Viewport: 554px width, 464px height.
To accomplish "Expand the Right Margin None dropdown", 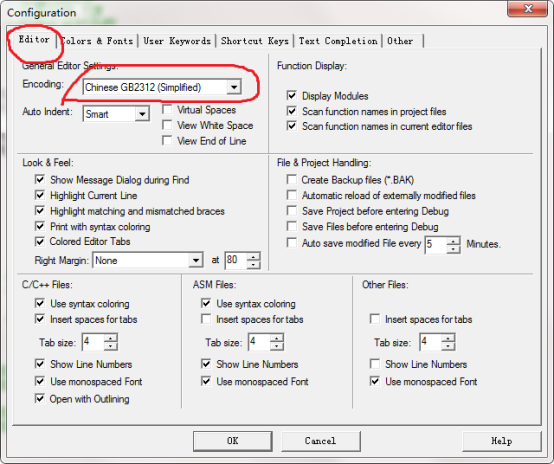I will tap(195, 260).
